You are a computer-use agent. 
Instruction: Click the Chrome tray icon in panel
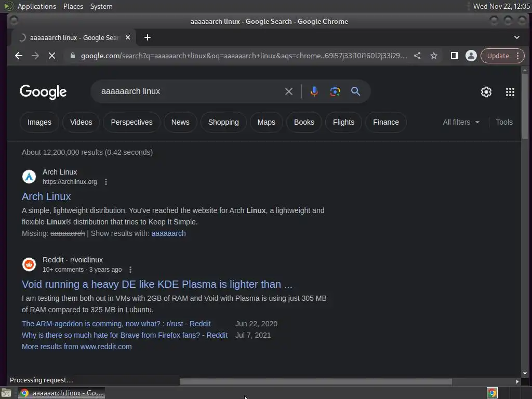pyautogui.click(x=492, y=393)
